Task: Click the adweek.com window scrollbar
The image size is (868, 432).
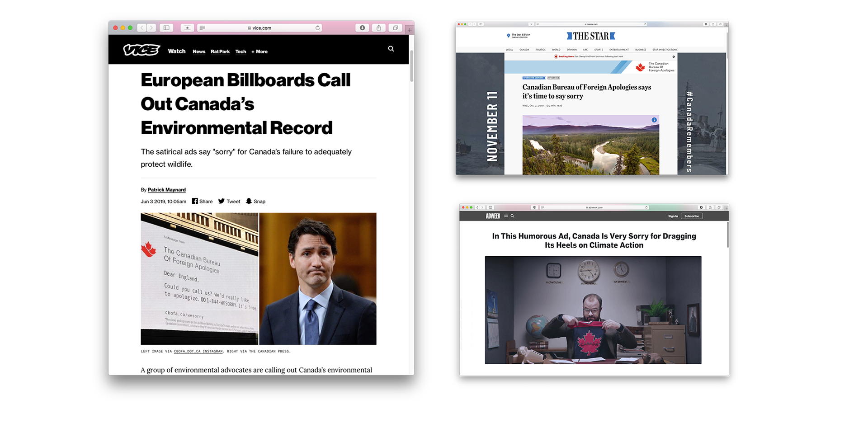Action: coord(728,235)
